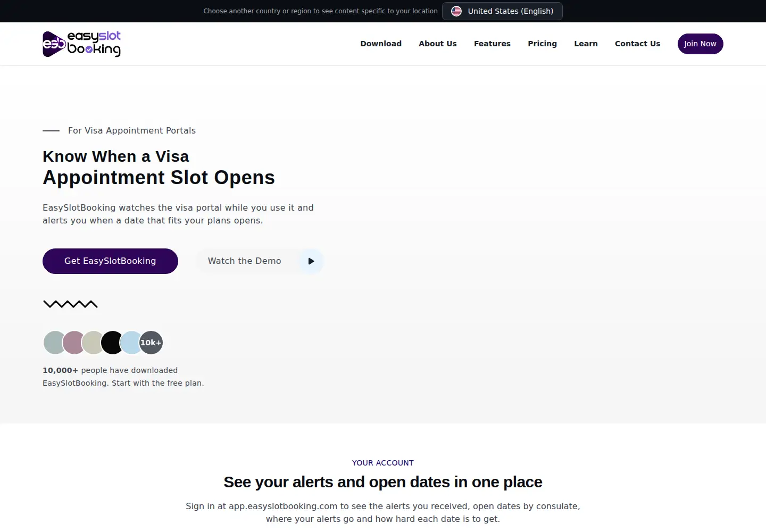Screen dimensions: 766x532
Task: Click 'See your alerts and open dates' heading
Action: 383,482
